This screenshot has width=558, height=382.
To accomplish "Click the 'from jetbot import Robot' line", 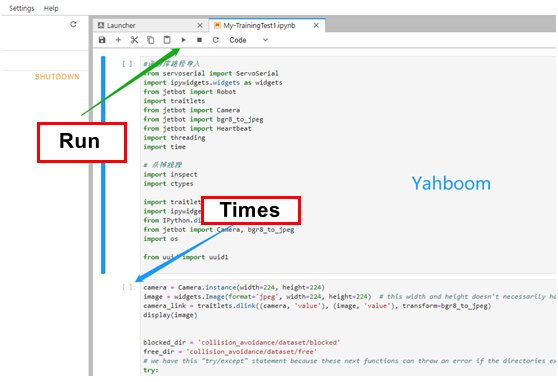I will [190, 92].
